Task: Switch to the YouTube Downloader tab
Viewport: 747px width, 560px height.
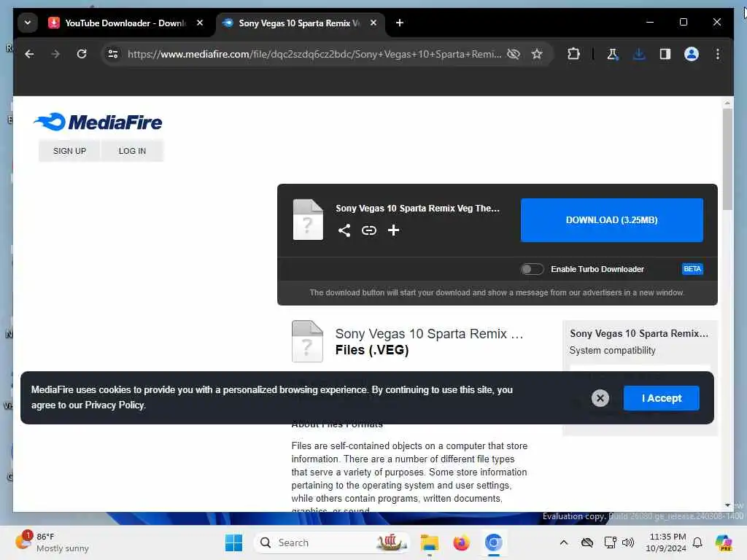Action: pos(125,23)
